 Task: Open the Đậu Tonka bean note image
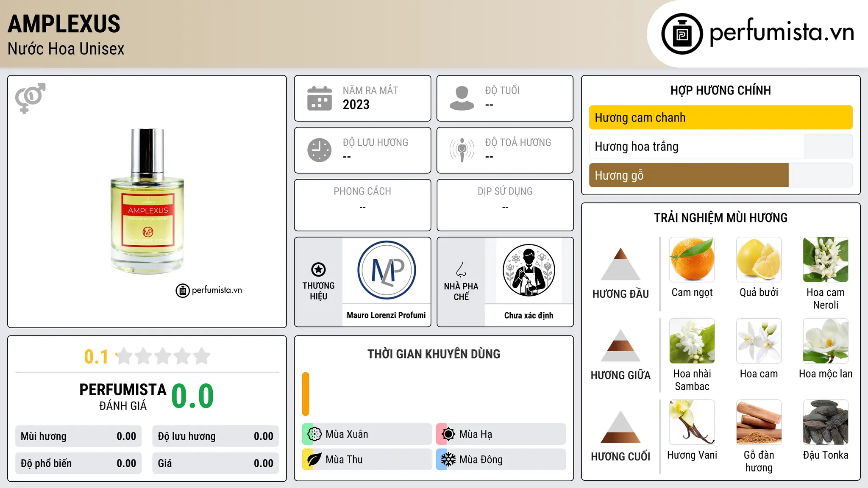[x=826, y=422]
